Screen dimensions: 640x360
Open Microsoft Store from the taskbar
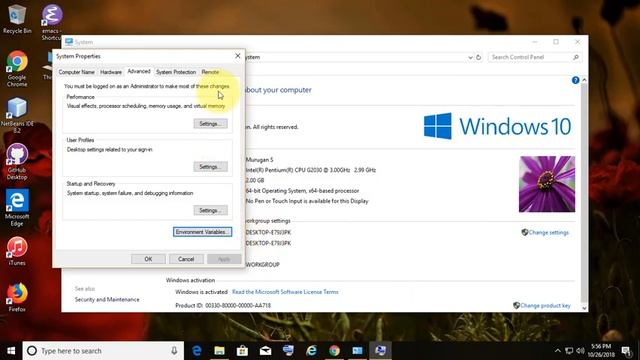click(242, 351)
